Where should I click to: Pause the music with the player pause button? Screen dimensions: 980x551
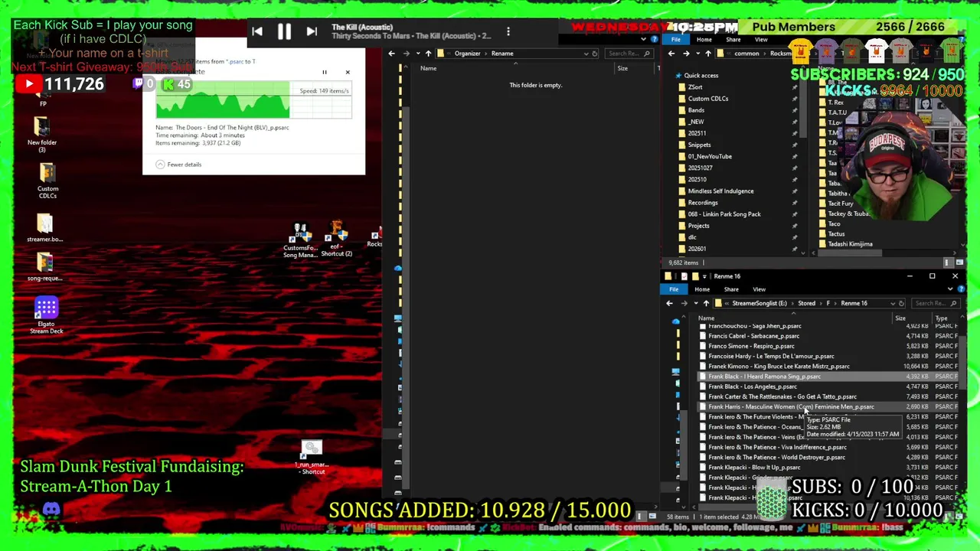click(283, 31)
